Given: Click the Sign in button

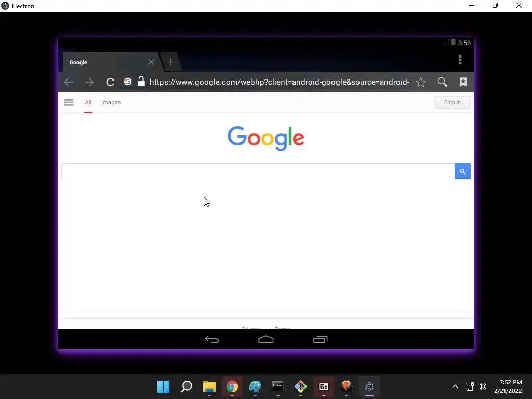Looking at the screenshot, I should click(453, 102).
